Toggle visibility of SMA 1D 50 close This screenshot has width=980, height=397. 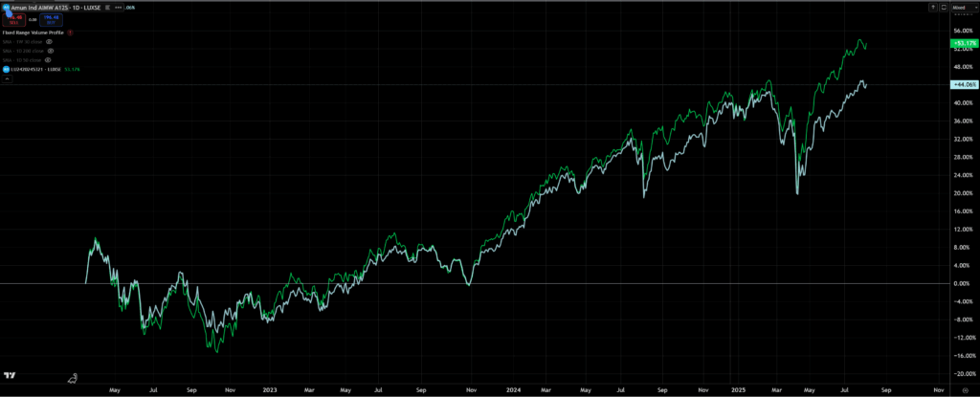pos(48,60)
